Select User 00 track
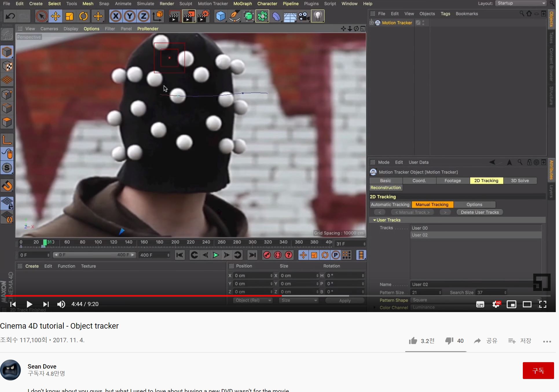Screen dimensions: 559x392 pyautogui.click(x=476, y=228)
